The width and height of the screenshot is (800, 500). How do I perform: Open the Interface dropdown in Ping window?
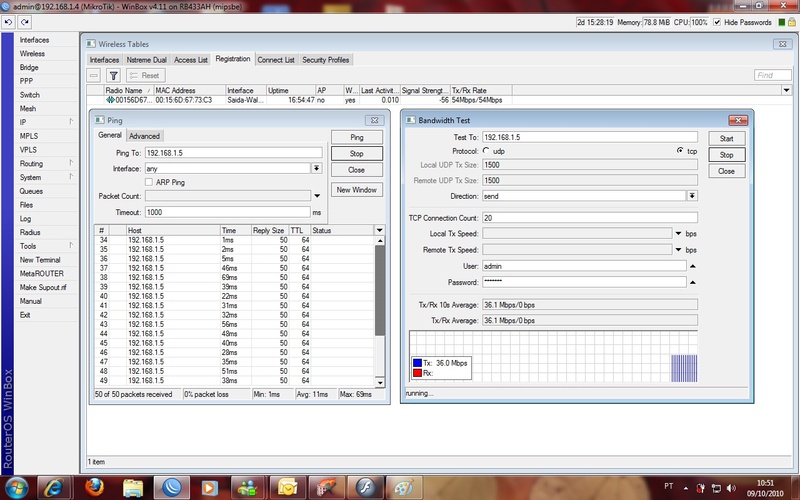click(x=317, y=168)
